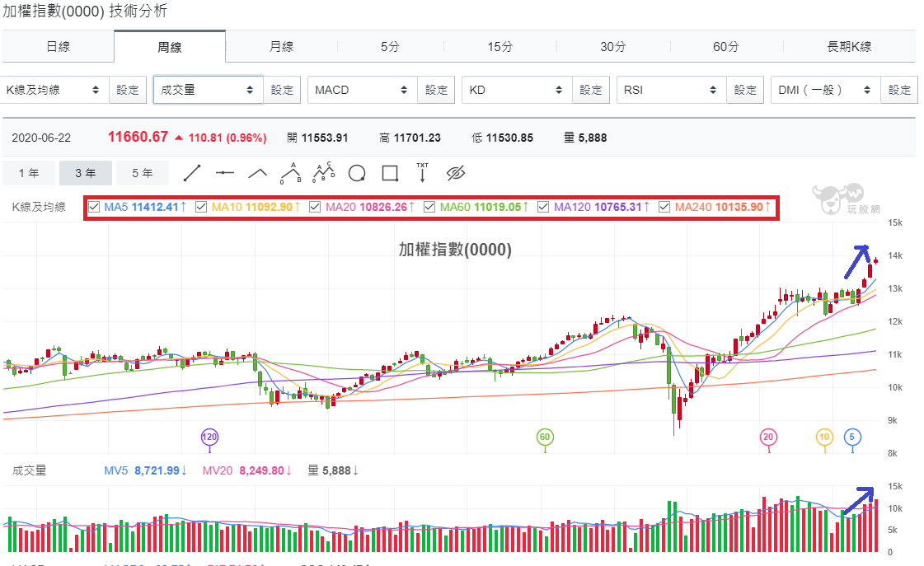Open the KD indicator dropdown
The image size is (924, 566).
coord(517,90)
